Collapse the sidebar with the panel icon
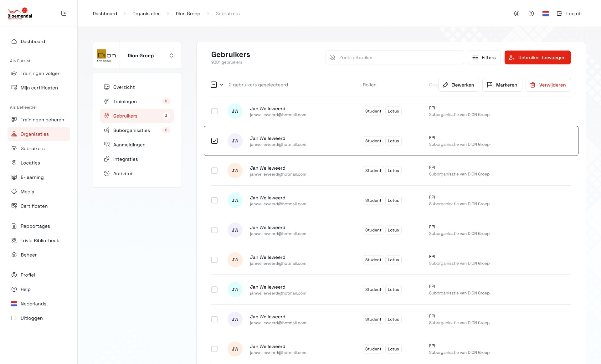 64,13
